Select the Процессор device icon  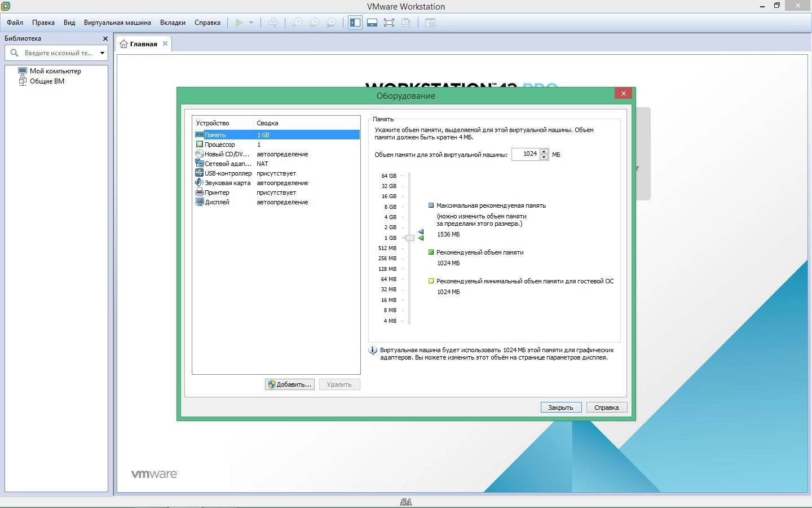[x=199, y=144]
